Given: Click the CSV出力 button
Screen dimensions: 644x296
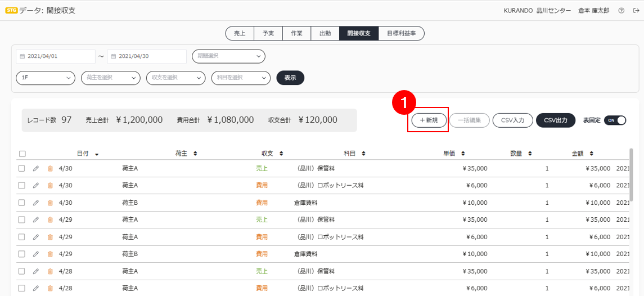Looking at the screenshot, I should 556,120.
